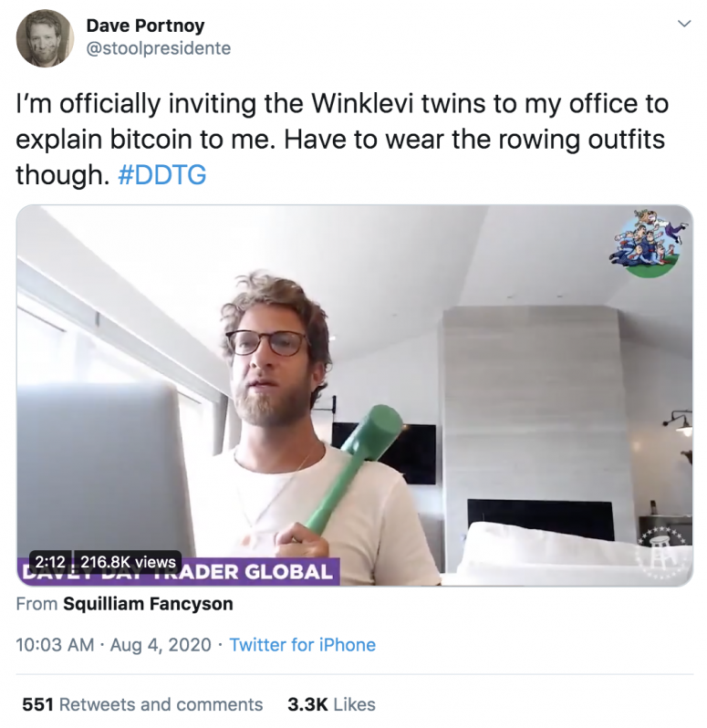Click the Dave Portnoy display name
This screenshot has height=728, width=707.
click(145, 26)
